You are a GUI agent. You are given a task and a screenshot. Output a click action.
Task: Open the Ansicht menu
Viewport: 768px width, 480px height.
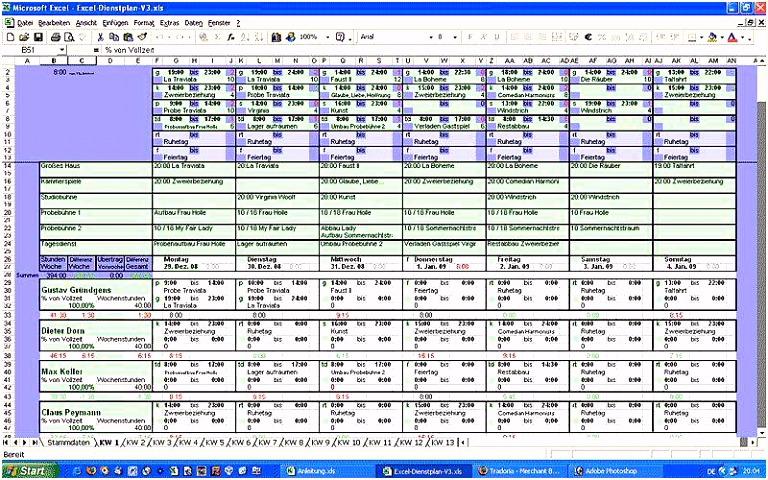coord(86,23)
